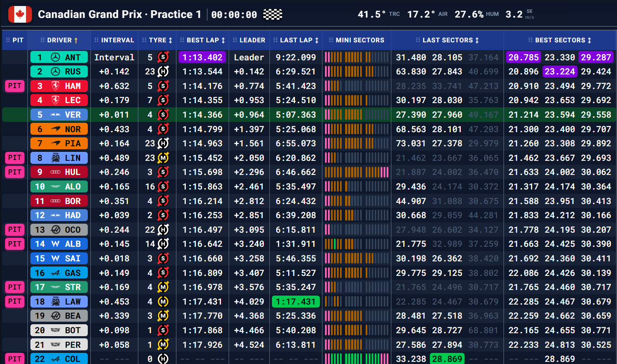Click the track temperature 41.5° TRC
The width and height of the screenshot is (617, 364).
tap(379, 14)
